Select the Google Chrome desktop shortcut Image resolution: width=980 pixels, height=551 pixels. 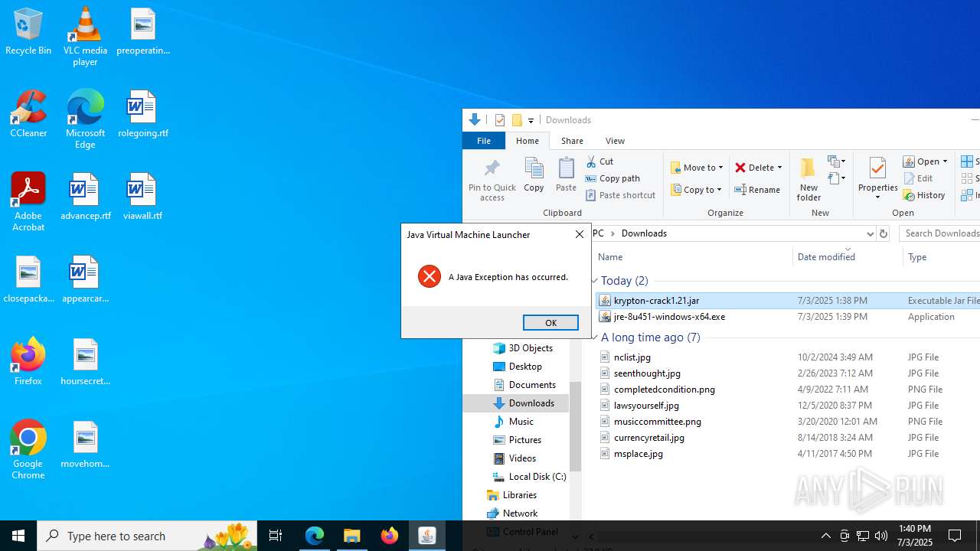[x=28, y=450]
